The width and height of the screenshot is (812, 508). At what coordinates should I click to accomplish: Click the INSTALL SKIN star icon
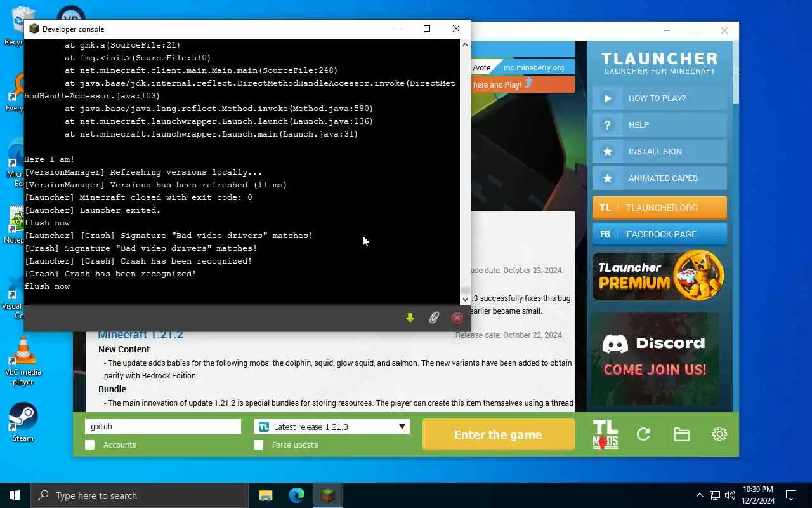click(x=607, y=152)
